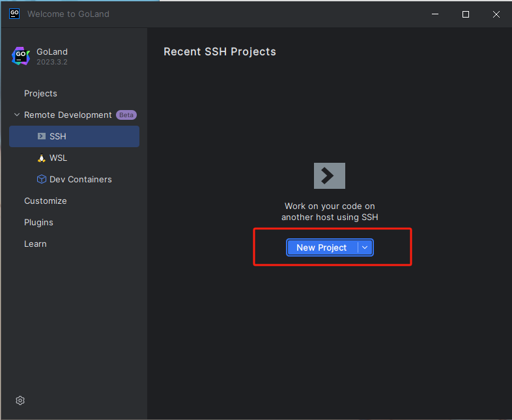The height and width of the screenshot is (420, 512).
Task: Click the GoLand app icon in title bar
Action: click(14, 14)
